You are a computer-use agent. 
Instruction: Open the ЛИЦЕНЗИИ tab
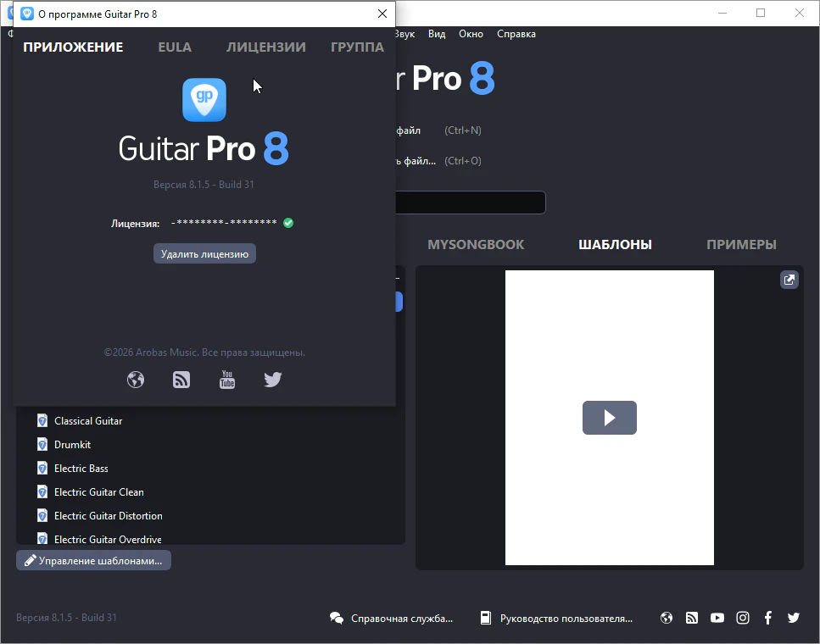coord(265,47)
